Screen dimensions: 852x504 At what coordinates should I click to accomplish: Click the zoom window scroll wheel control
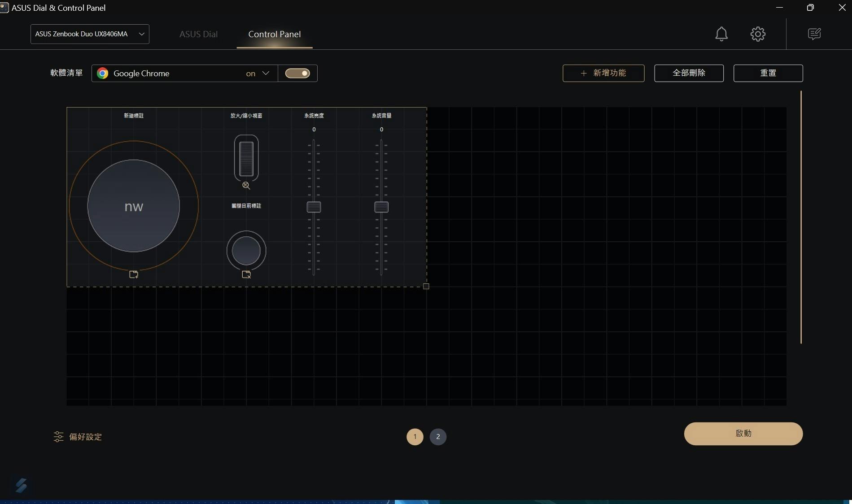[246, 159]
